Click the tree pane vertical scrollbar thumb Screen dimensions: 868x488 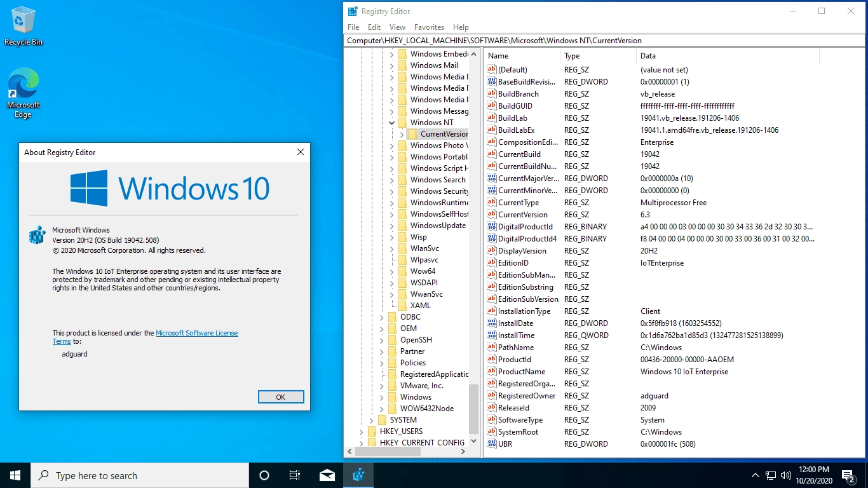[x=475, y=409]
